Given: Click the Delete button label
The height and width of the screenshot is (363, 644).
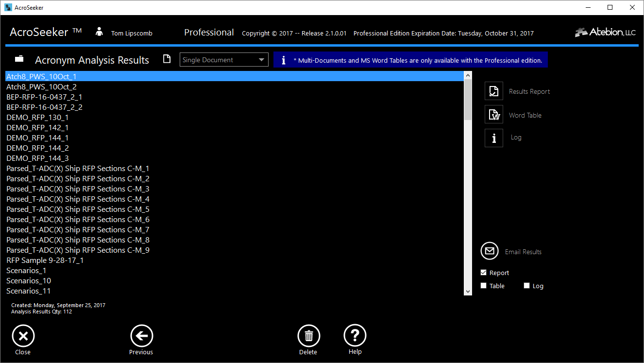Looking at the screenshot, I should [x=308, y=352].
